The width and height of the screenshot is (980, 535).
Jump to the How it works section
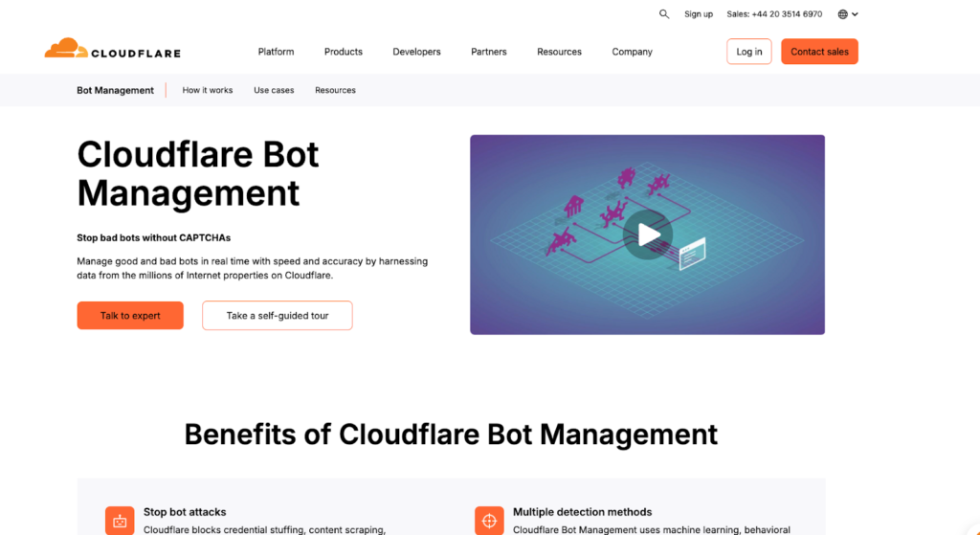pyautogui.click(x=208, y=90)
